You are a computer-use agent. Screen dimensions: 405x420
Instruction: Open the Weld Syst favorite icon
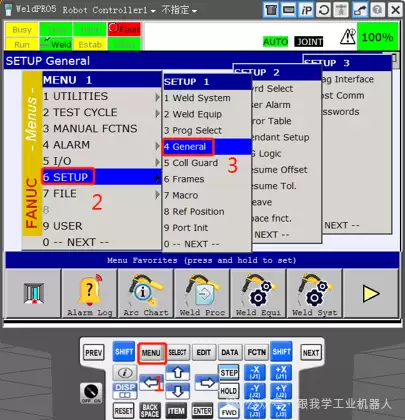[x=314, y=293]
